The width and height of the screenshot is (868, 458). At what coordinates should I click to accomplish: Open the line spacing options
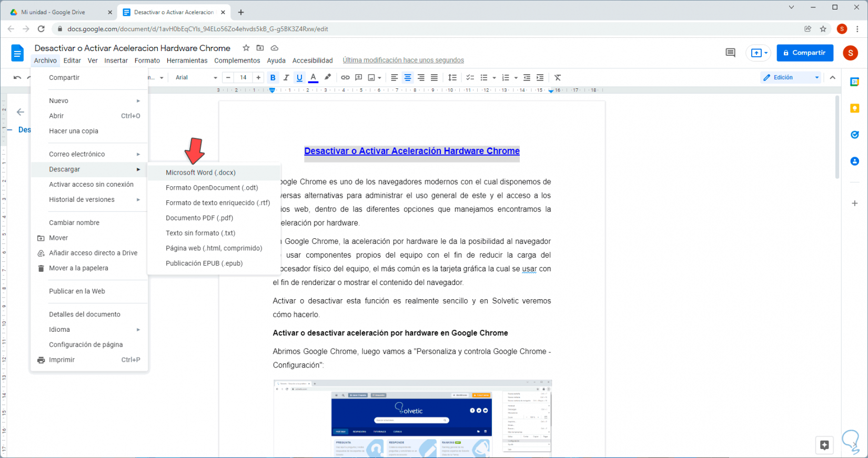[x=452, y=78]
